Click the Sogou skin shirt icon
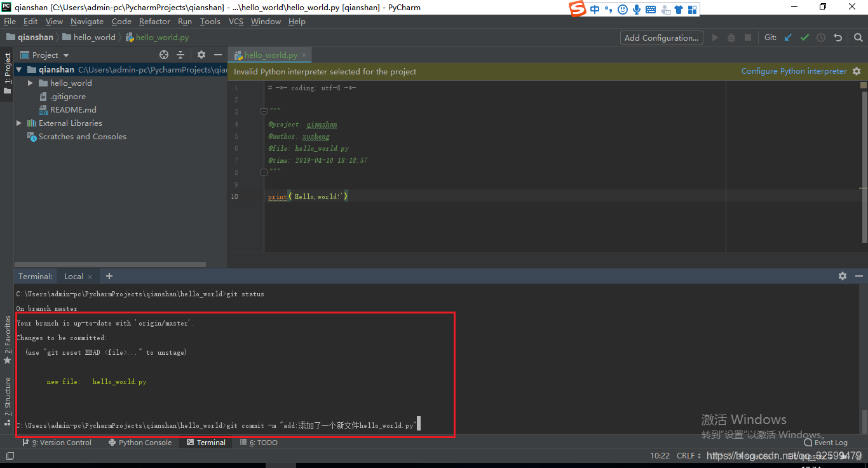The image size is (868, 468). (679, 10)
